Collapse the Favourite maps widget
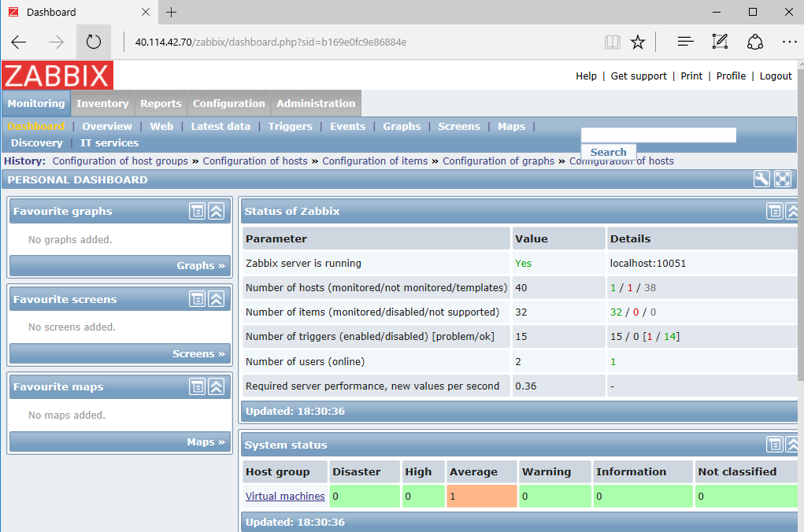Viewport: 804px width, 532px height. [x=217, y=386]
